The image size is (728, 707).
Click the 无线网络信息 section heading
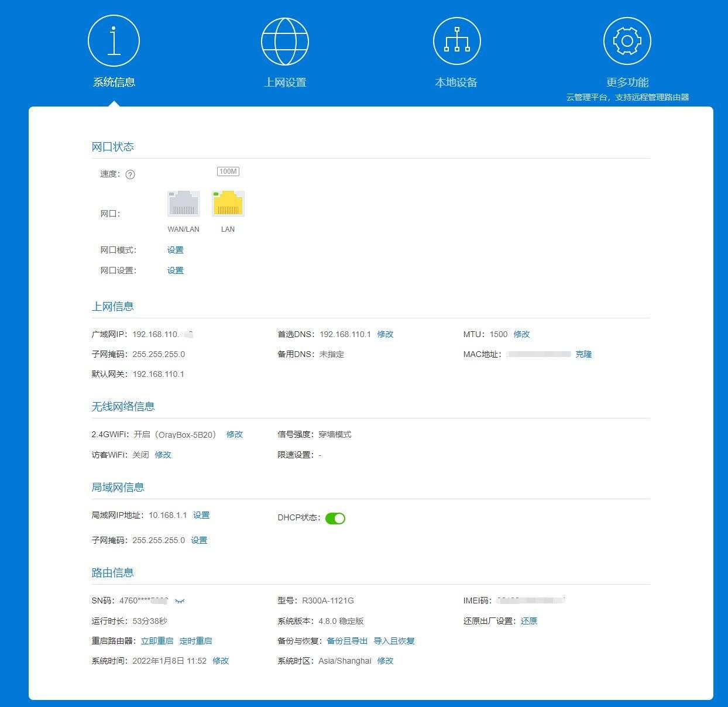coord(123,407)
